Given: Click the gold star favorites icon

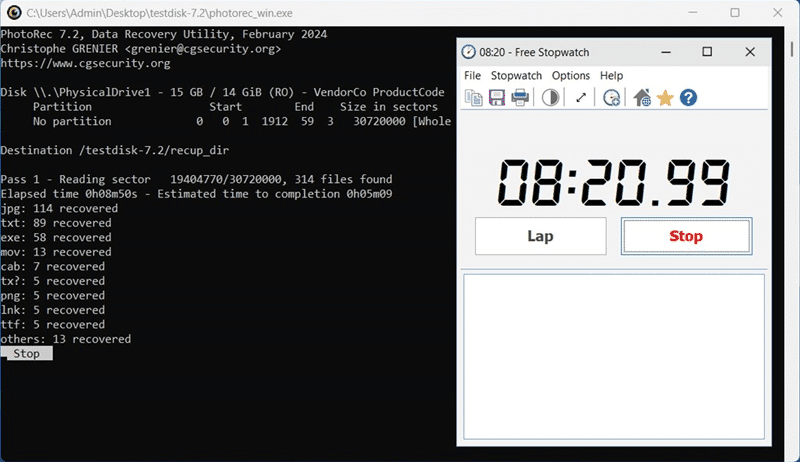Looking at the screenshot, I should [665, 97].
